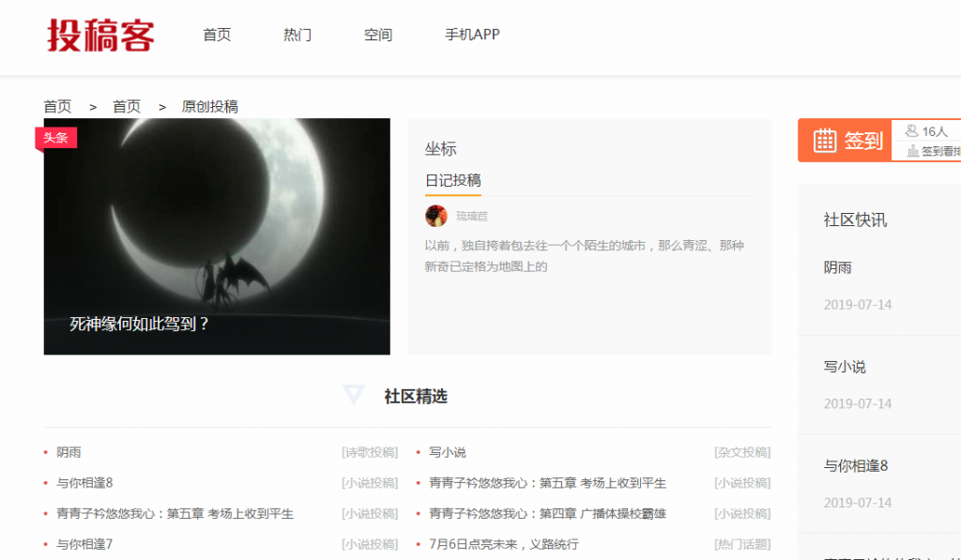The width and height of the screenshot is (961, 560).
Task: Open the excerpt starting 以前，独自挎着包
Action: point(584,256)
